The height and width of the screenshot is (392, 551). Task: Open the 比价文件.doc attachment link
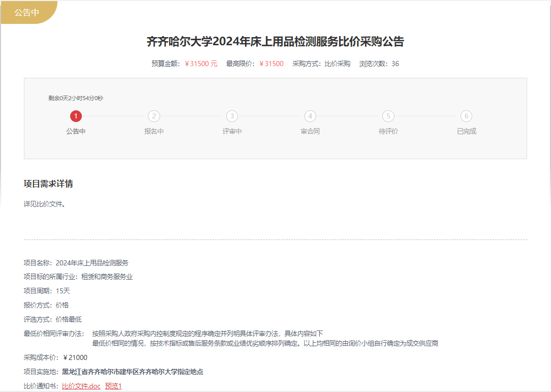tap(81, 386)
